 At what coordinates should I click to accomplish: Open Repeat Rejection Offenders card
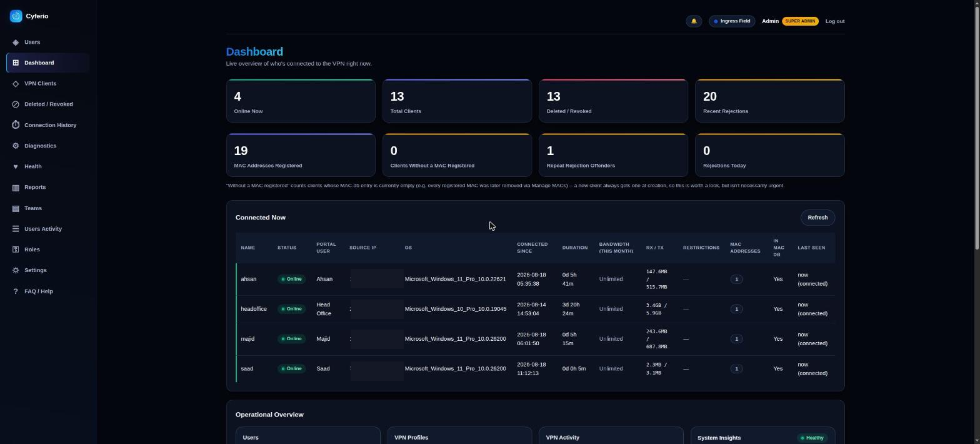pos(613,155)
